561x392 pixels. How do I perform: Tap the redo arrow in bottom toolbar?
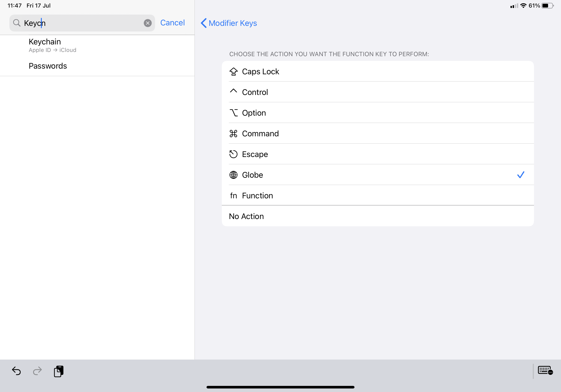[x=37, y=371]
